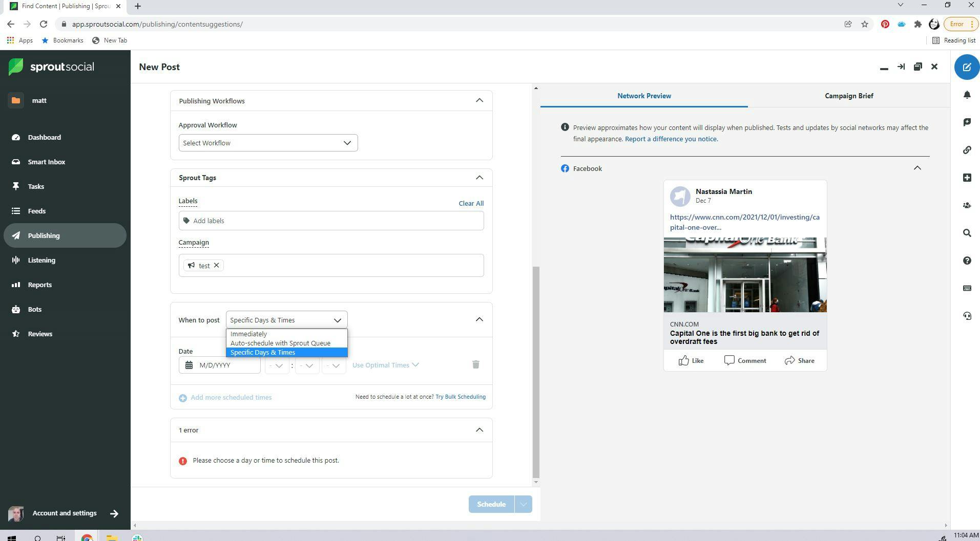Click the CNN URL in preview

coord(744,222)
